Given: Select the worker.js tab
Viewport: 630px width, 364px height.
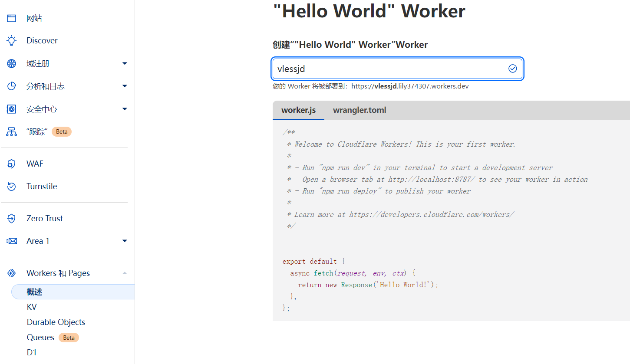Looking at the screenshot, I should pyautogui.click(x=298, y=110).
